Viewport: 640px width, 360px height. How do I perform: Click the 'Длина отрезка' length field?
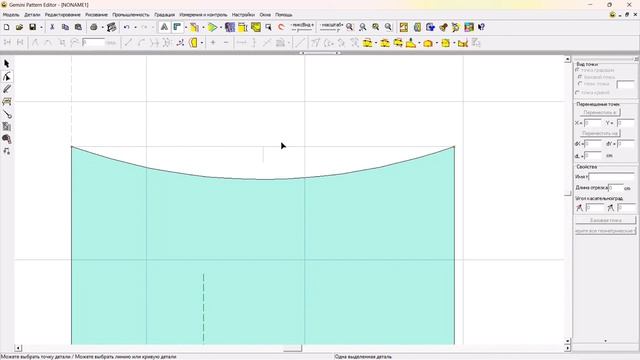pos(616,188)
